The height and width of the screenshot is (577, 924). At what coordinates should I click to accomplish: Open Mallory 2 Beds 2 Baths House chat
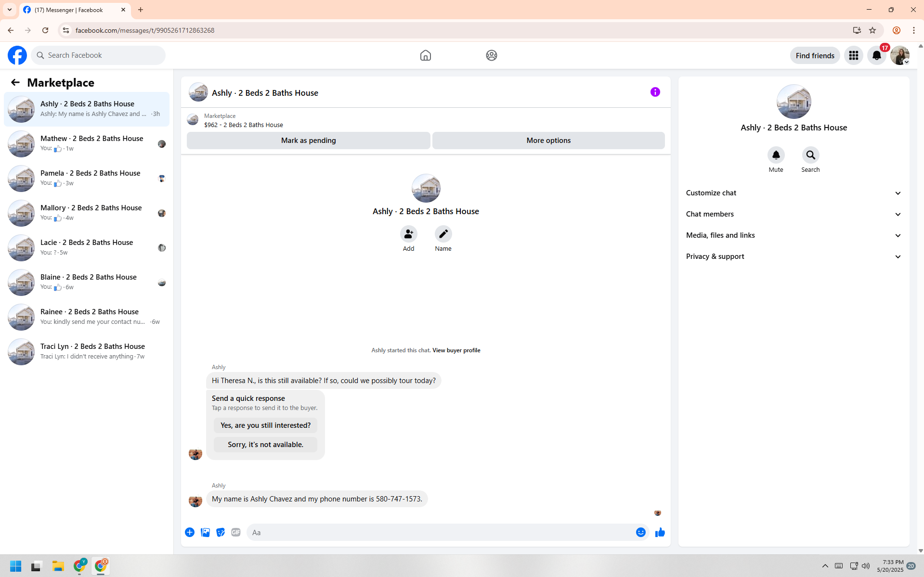pos(87,213)
